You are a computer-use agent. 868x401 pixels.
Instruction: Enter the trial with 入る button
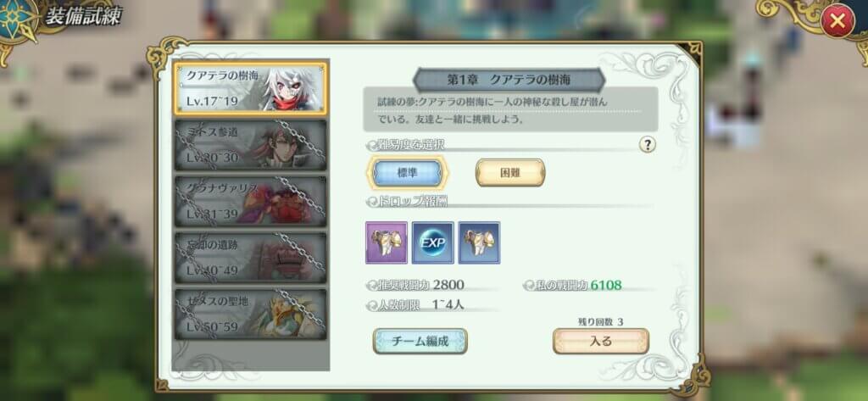coord(601,341)
